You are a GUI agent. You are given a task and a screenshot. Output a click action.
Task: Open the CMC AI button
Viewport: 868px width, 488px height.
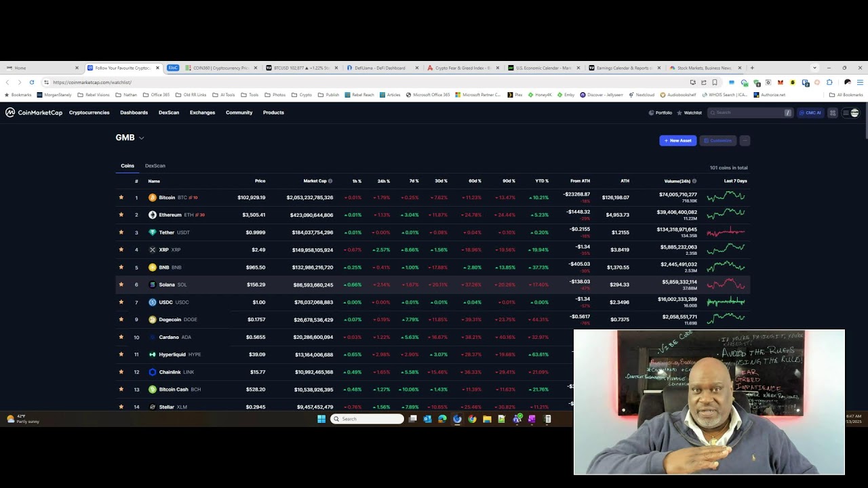(810, 113)
